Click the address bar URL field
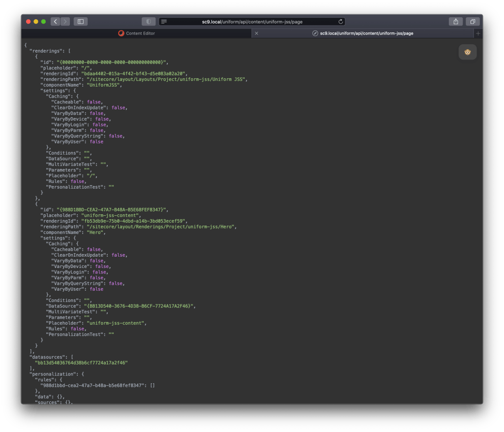504x432 pixels. coord(252,22)
